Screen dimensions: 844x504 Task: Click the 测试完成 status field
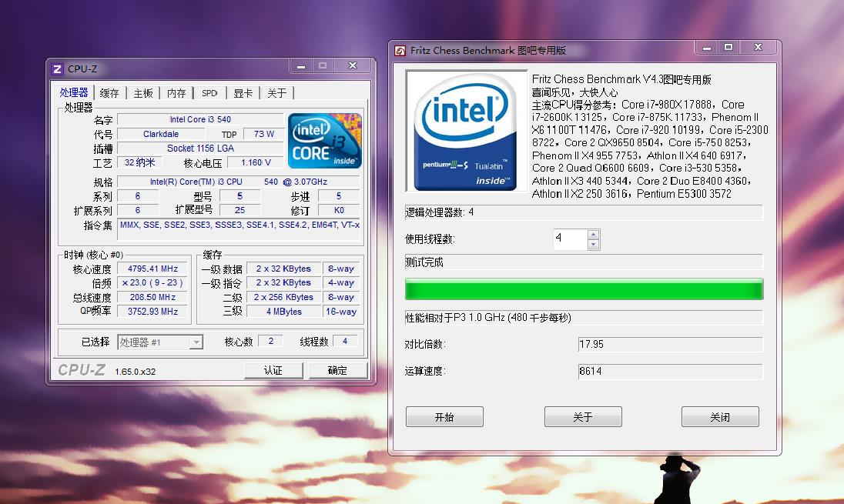(584, 262)
